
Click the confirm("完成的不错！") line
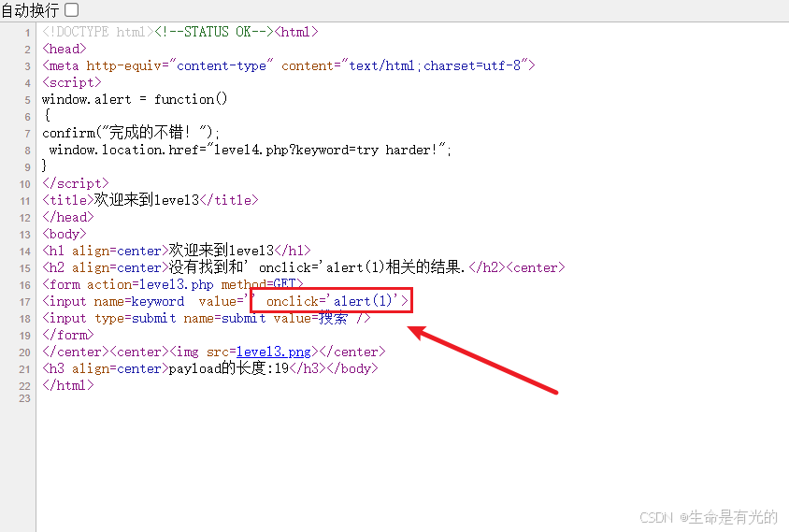(131, 133)
